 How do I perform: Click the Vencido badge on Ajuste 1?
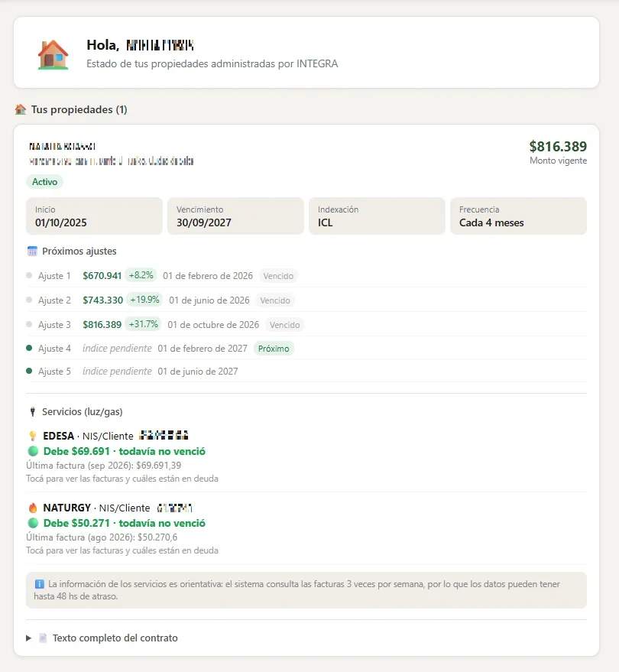278,276
